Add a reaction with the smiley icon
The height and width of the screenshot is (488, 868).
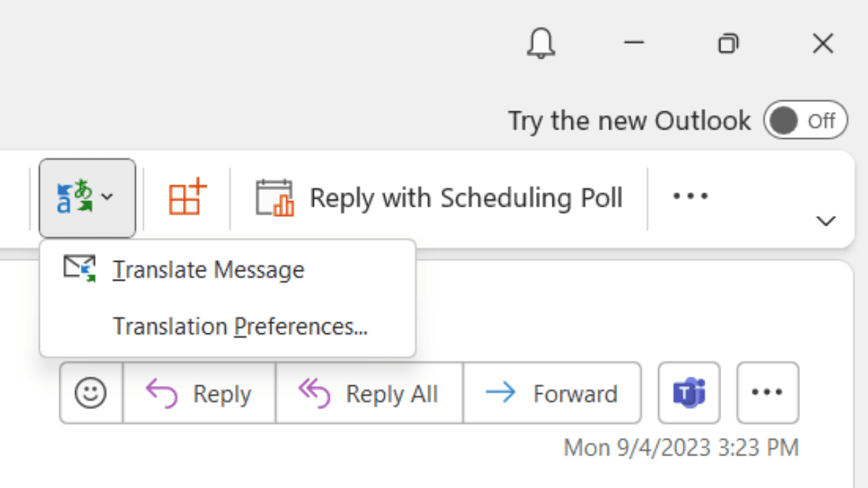[91, 393]
